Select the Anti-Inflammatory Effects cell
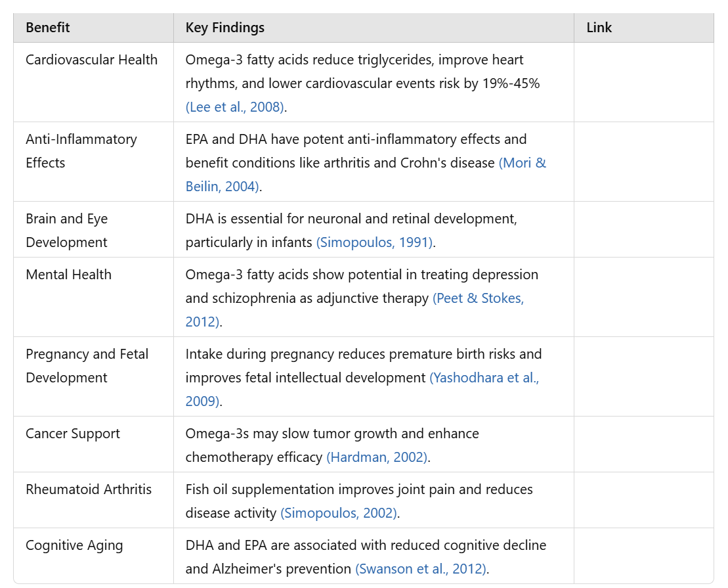 coord(81,151)
